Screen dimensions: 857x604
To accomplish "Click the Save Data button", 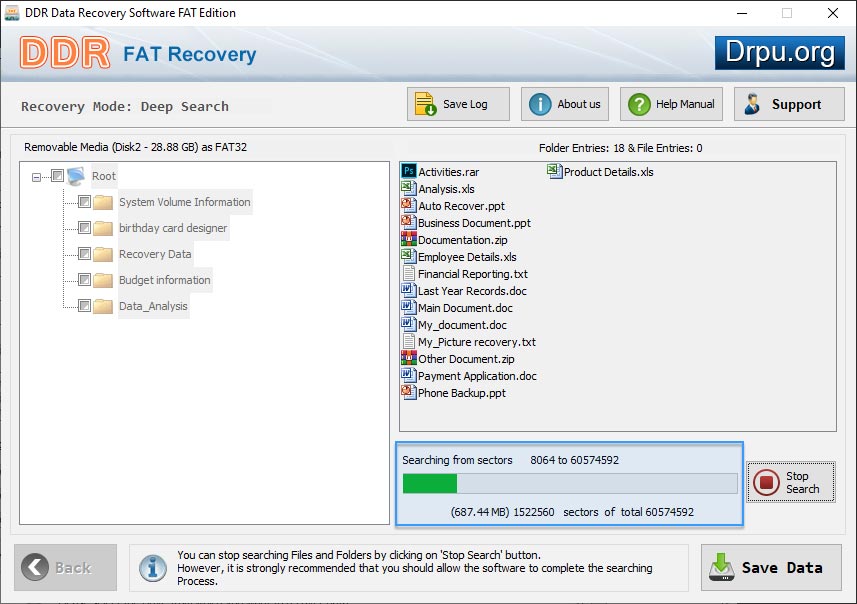I will click(x=771, y=567).
